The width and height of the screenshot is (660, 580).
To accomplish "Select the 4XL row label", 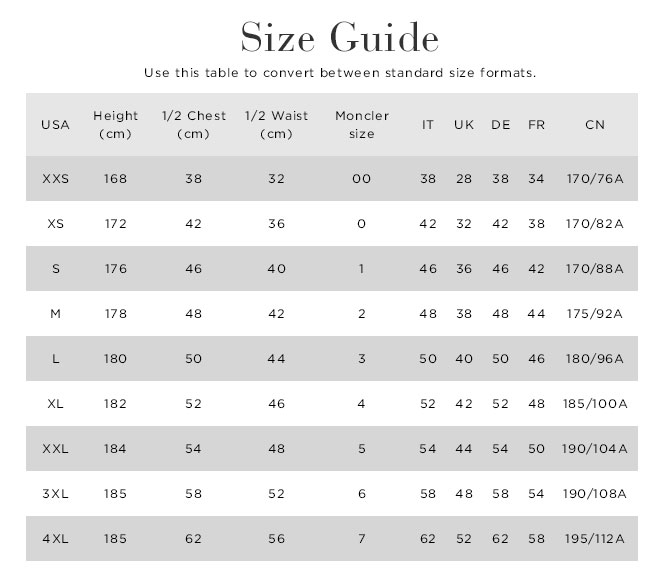I will 55,539.
